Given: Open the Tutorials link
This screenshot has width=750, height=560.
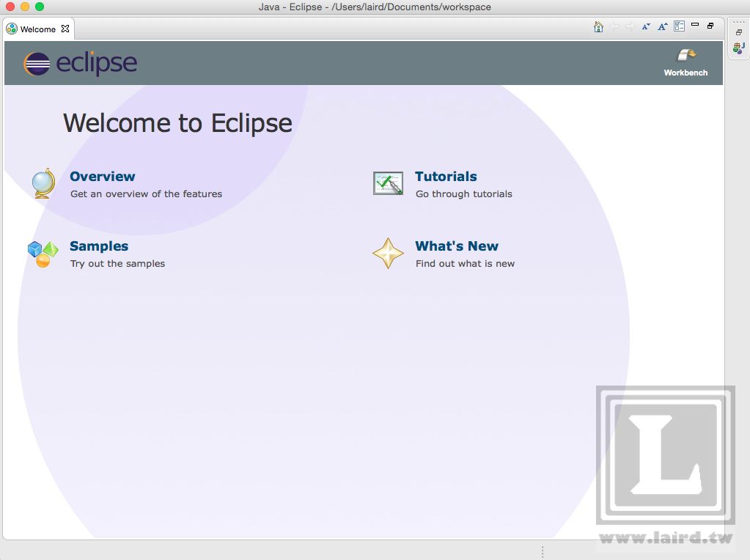Looking at the screenshot, I should pos(446,176).
